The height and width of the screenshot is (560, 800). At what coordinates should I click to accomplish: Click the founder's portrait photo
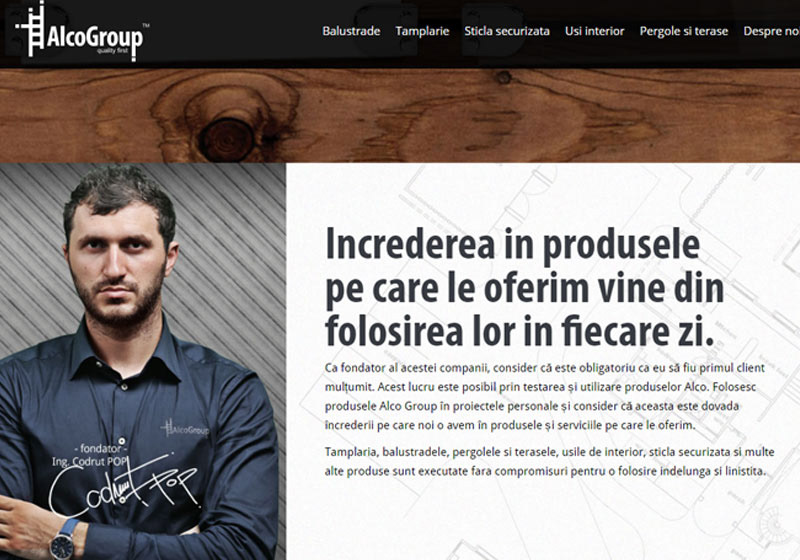pos(142,361)
